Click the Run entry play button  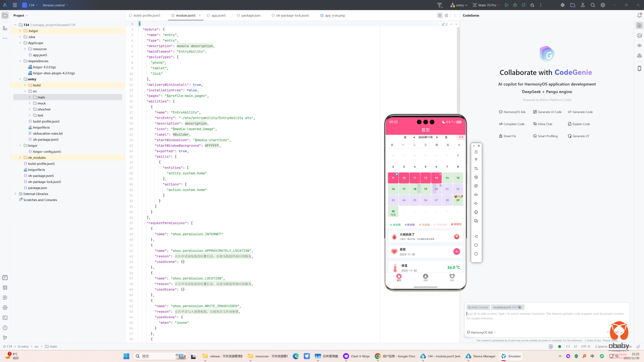coord(506,5)
